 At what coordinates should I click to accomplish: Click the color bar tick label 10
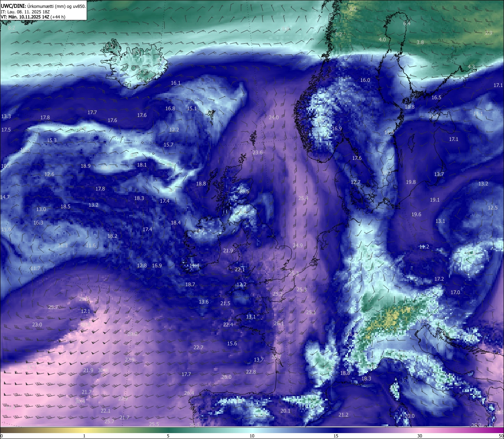tap(252, 436)
